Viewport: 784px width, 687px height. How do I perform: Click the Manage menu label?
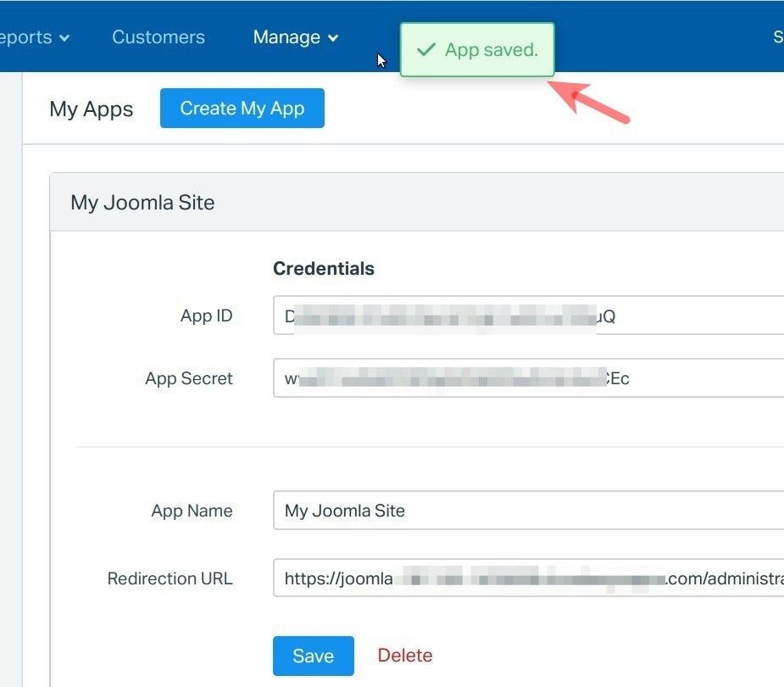(286, 37)
